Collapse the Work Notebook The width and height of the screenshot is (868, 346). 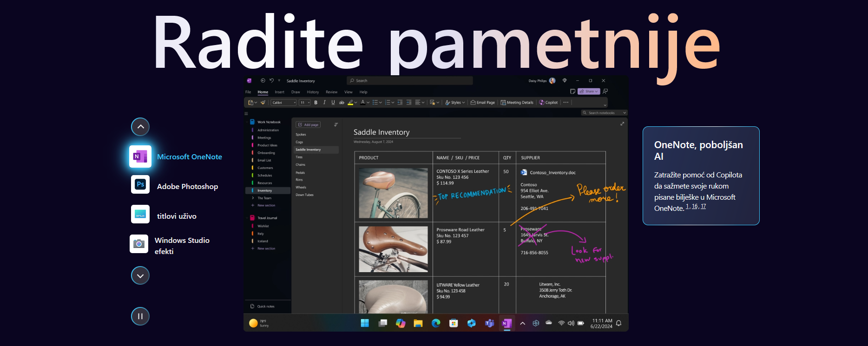click(x=247, y=122)
